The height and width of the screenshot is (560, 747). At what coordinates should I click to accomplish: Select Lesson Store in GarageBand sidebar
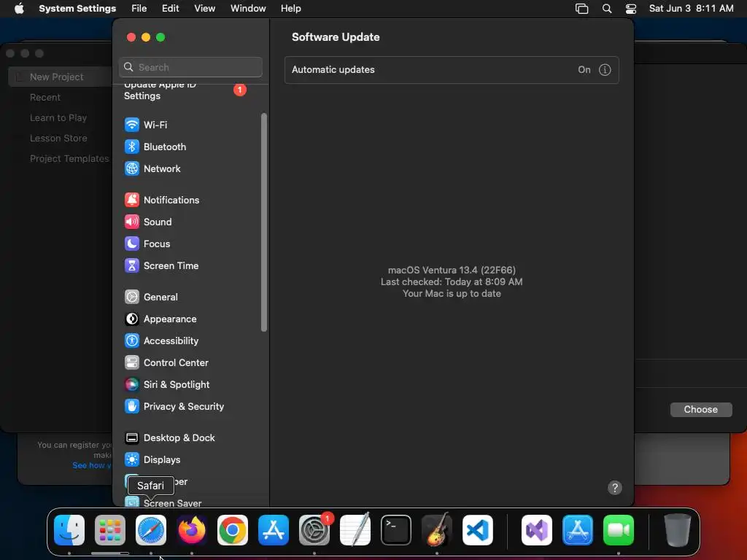(x=58, y=138)
